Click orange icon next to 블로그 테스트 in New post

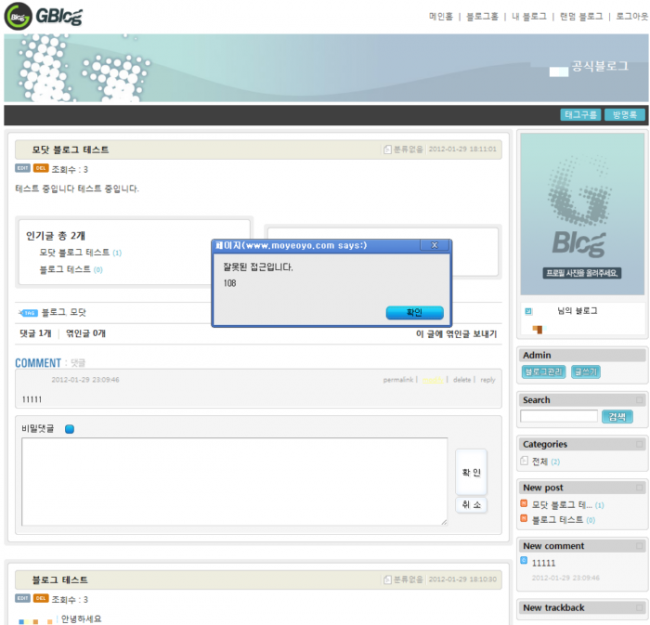coord(524,518)
